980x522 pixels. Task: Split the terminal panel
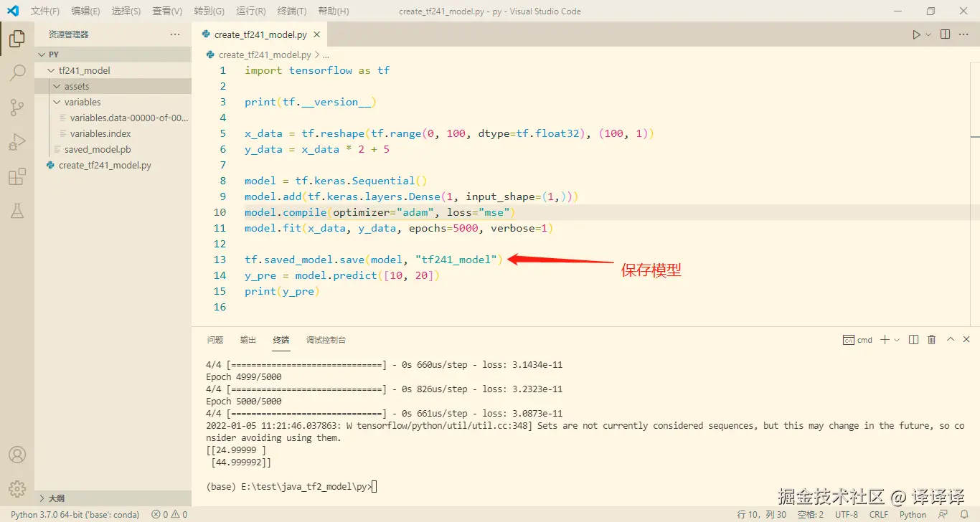click(x=913, y=340)
